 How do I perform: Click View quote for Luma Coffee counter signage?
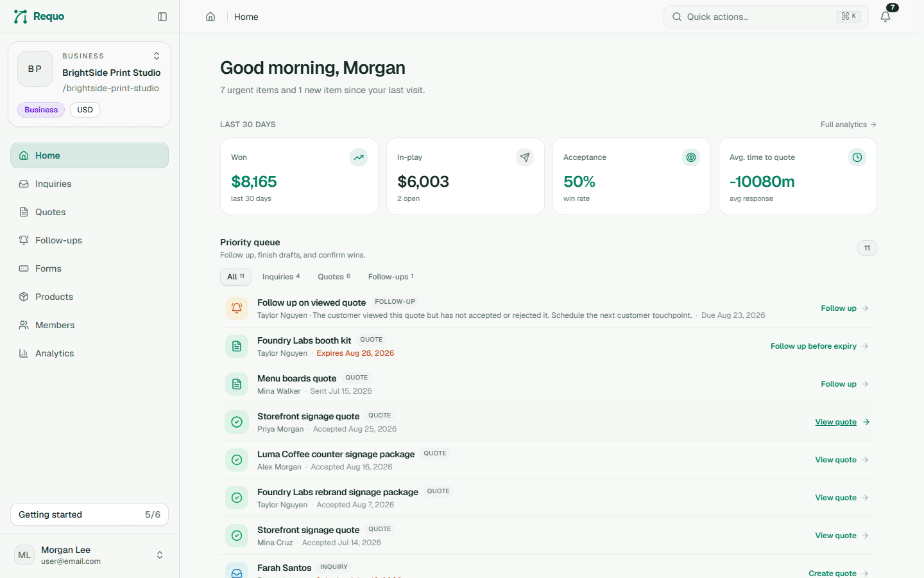tap(842, 460)
